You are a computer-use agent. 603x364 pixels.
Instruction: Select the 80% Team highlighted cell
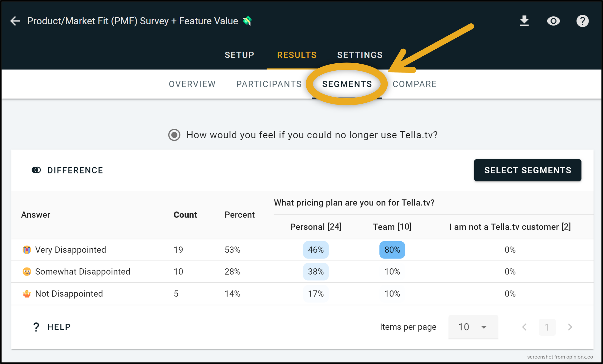click(x=392, y=250)
